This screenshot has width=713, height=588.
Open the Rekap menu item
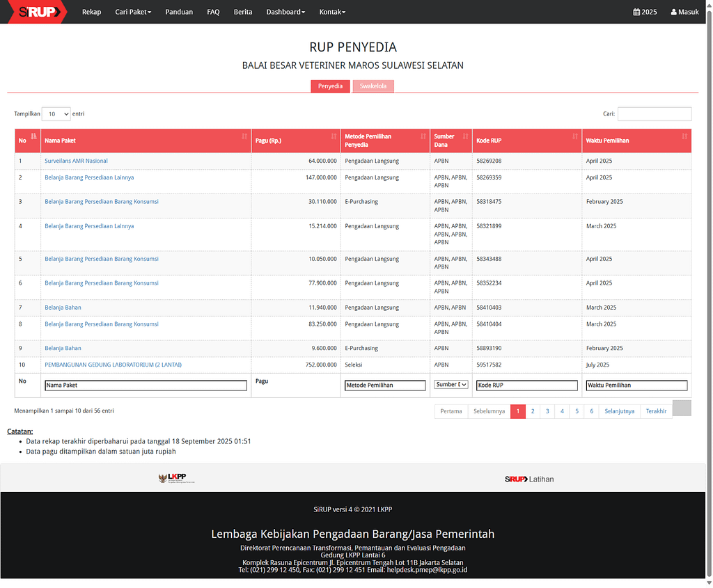pyautogui.click(x=91, y=12)
